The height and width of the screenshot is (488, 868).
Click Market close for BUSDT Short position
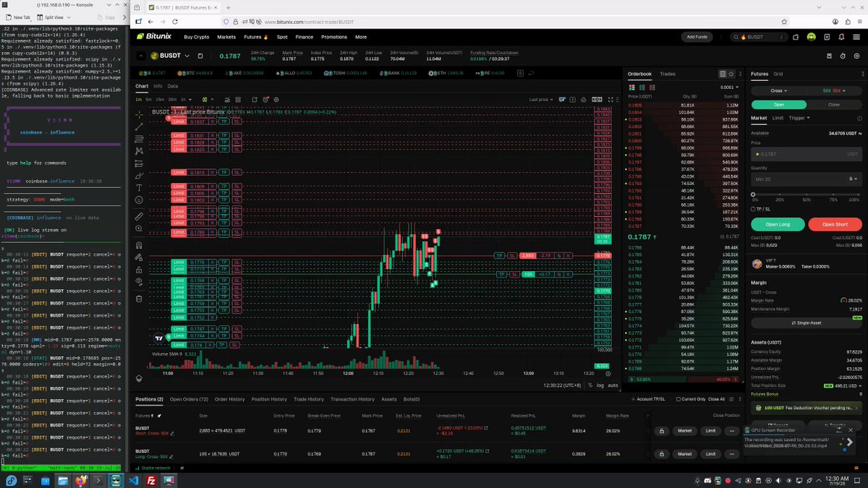tap(684, 432)
